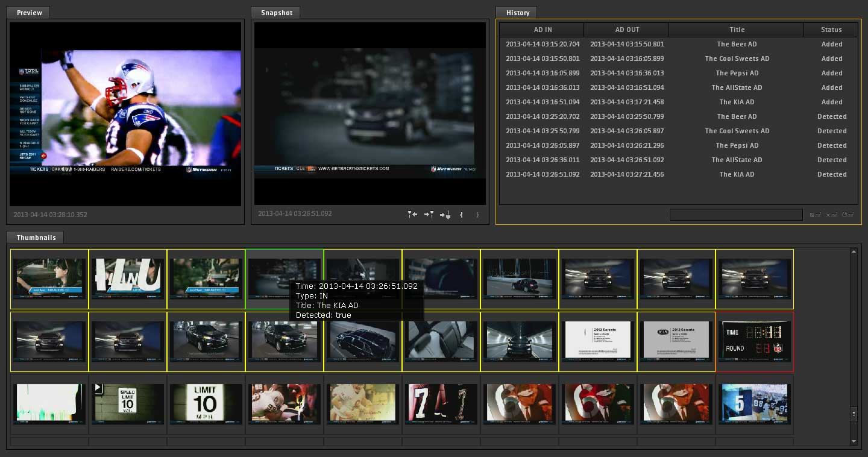This screenshot has width=868, height=457.
Task: Select the Thumbnails tab
Action: (x=36, y=238)
